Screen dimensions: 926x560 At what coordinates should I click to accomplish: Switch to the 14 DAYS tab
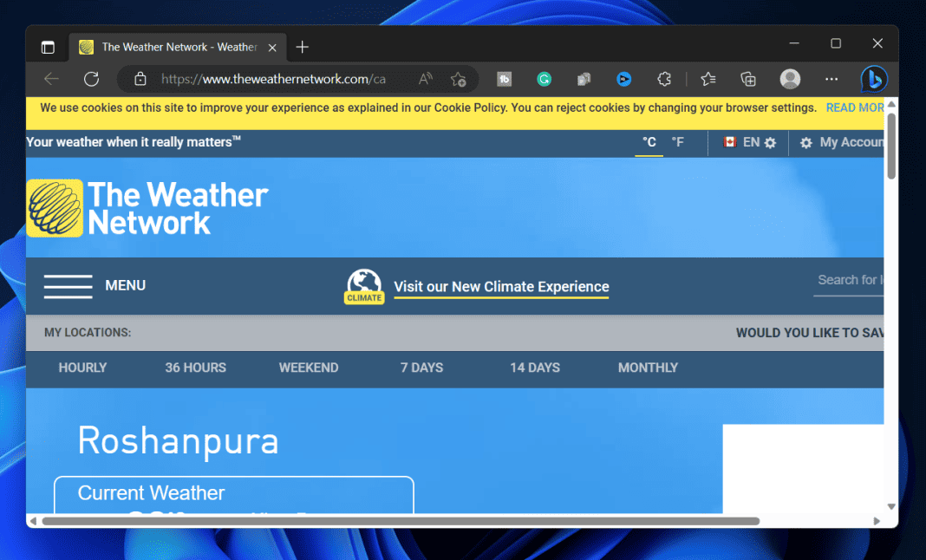tap(534, 368)
